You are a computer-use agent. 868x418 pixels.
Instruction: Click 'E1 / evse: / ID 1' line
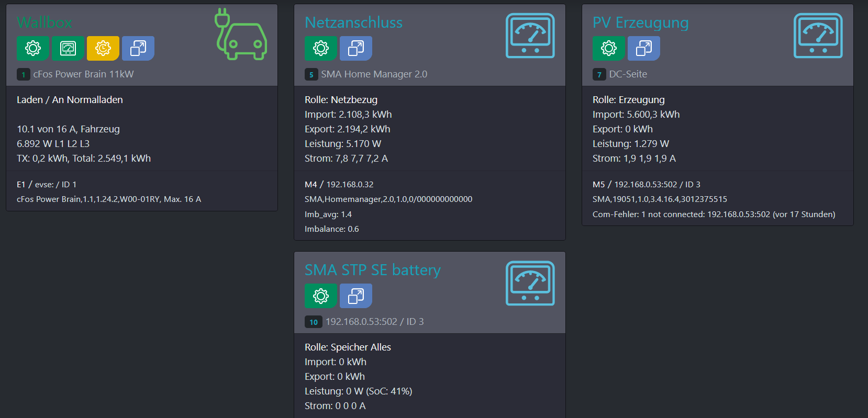point(47,185)
